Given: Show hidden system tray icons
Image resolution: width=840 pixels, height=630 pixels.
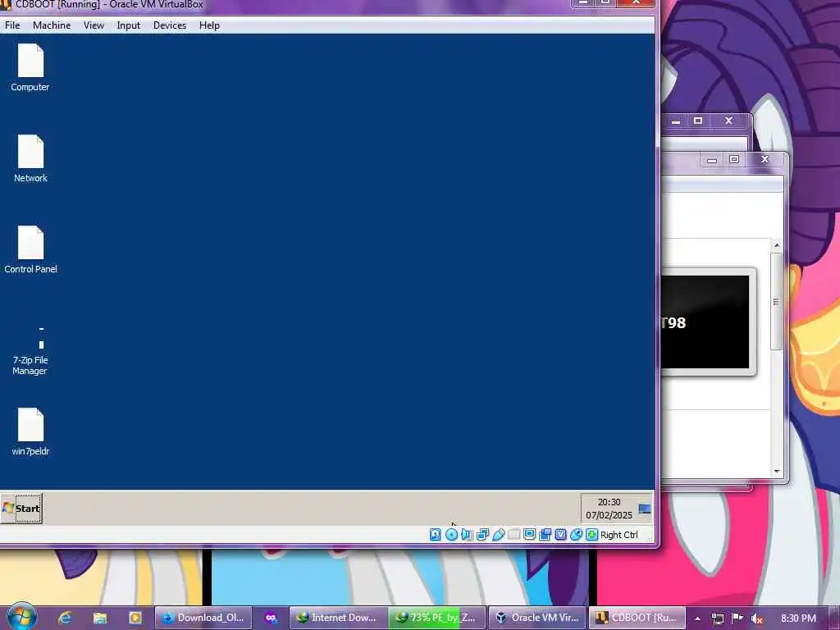Looking at the screenshot, I should pyautogui.click(x=697, y=619).
